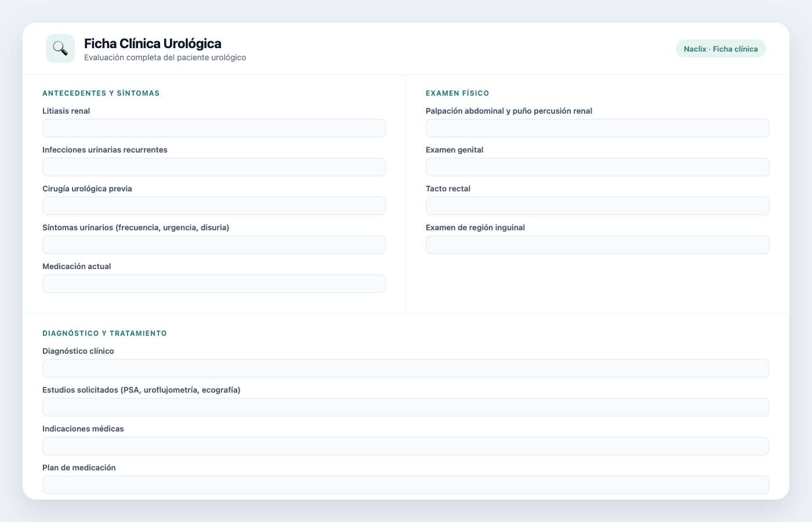Focus the Medicación actual field
812x522 pixels.
coord(214,284)
